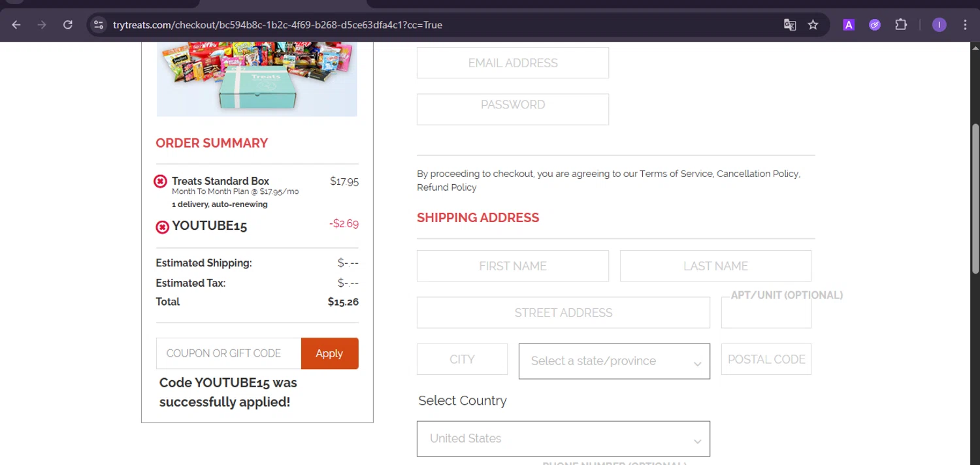Remove the YOUTUBE15 coupon code

pyautogui.click(x=162, y=227)
